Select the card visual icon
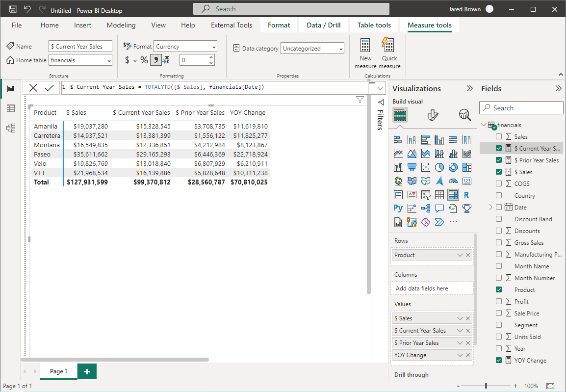The width and height of the screenshot is (566, 392). pyautogui.click(x=466, y=181)
